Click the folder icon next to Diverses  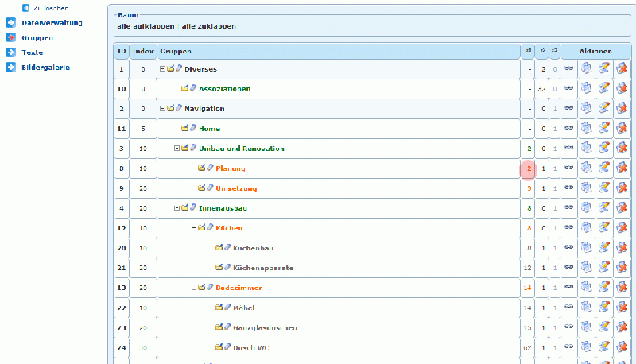170,68
